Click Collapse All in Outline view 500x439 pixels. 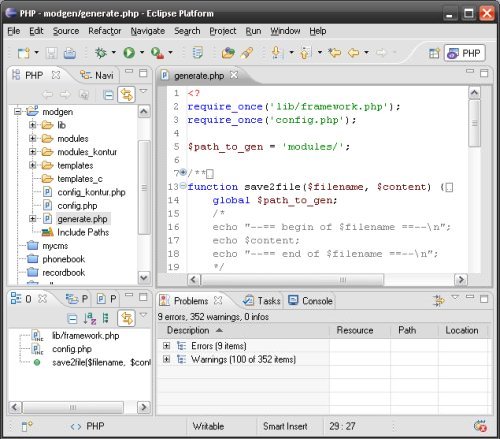72,319
